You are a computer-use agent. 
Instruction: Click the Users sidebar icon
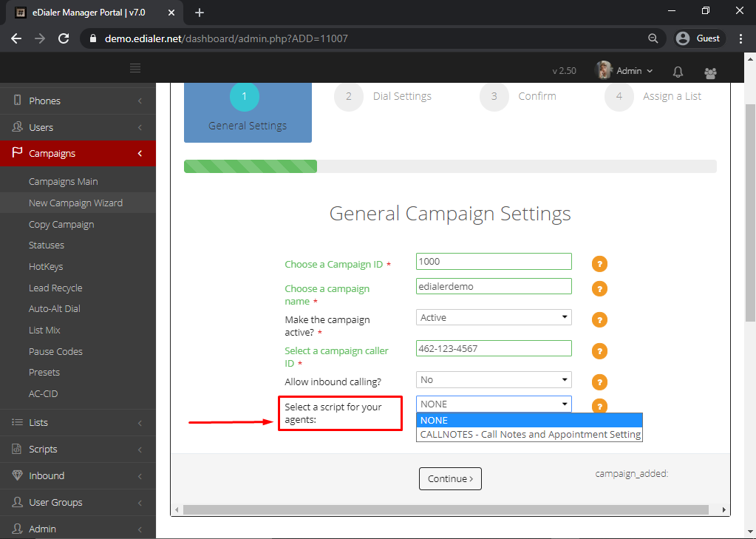coord(17,126)
